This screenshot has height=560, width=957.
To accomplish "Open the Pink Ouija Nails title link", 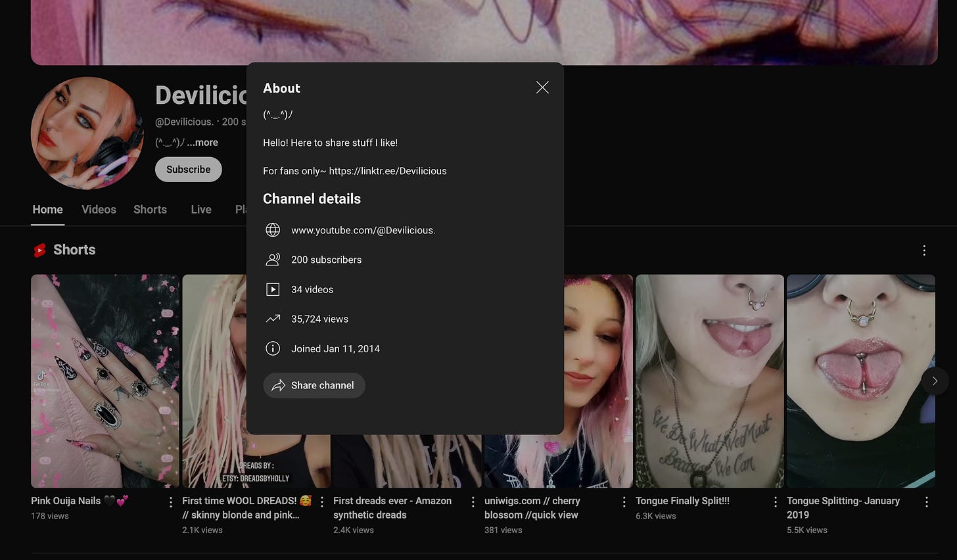I will 80,501.
